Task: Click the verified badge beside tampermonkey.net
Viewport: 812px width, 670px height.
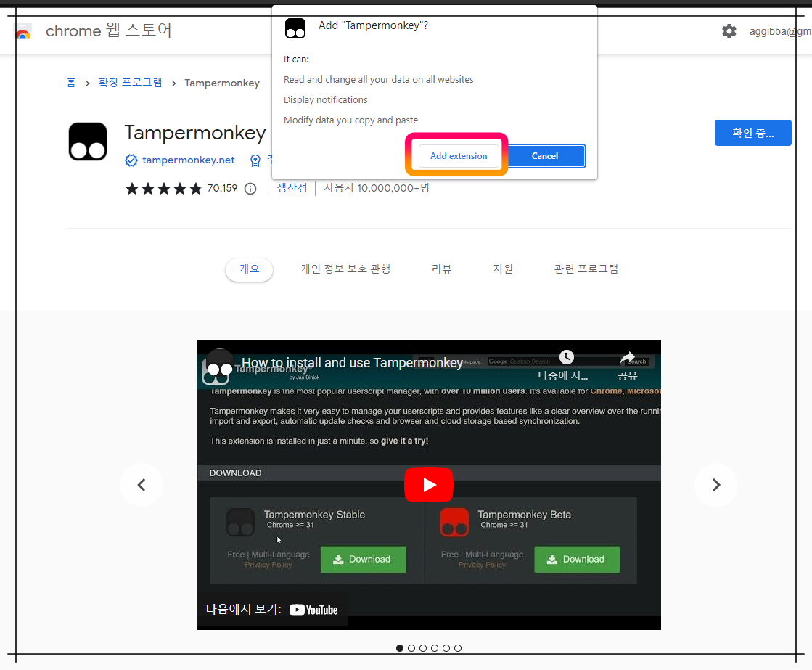Action: click(x=131, y=160)
